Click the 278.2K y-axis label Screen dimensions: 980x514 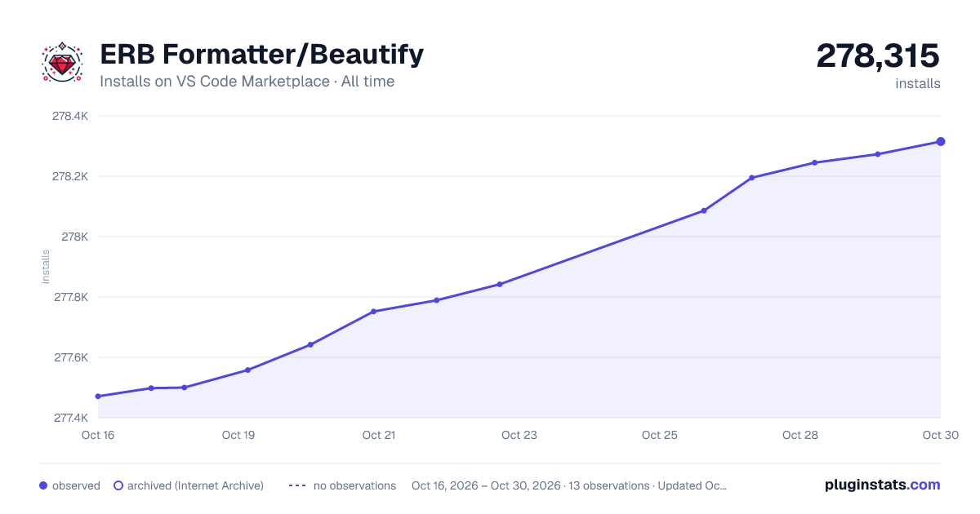click(70, 176)
